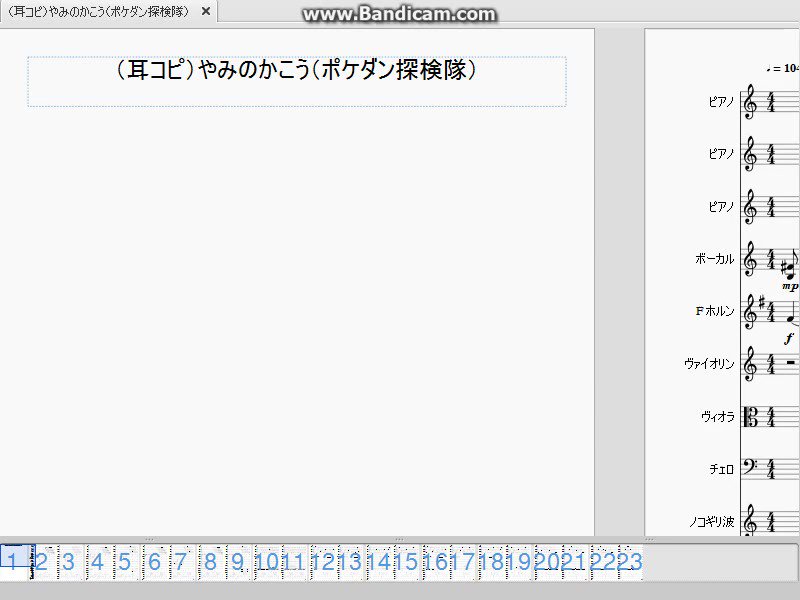Viewport: 800px width, 600px height.
Task: Select the rest on the ヴァイオリン staff
Action: click(x=791, y=362)
